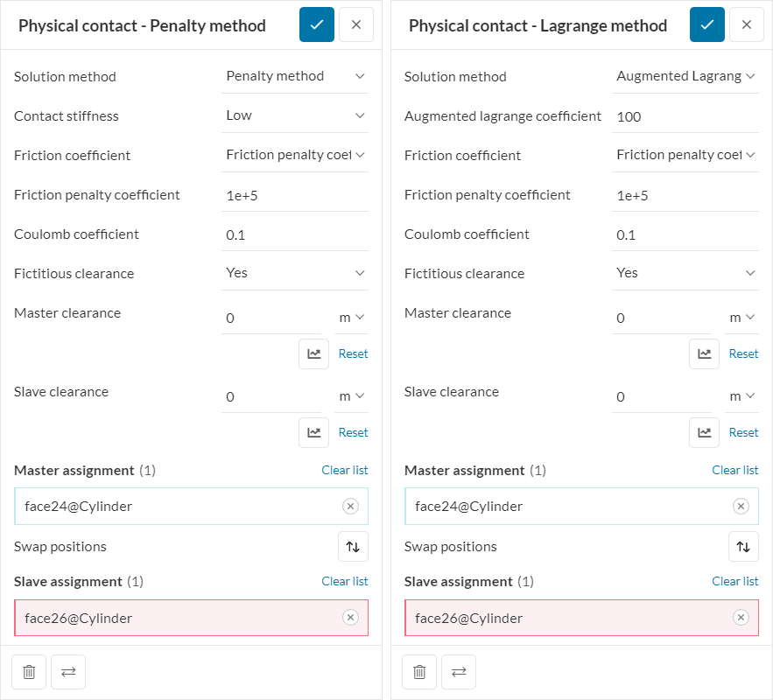Change contact type in Lagrange panel footer
Screen dimensions: 773x700
(459, 672)
